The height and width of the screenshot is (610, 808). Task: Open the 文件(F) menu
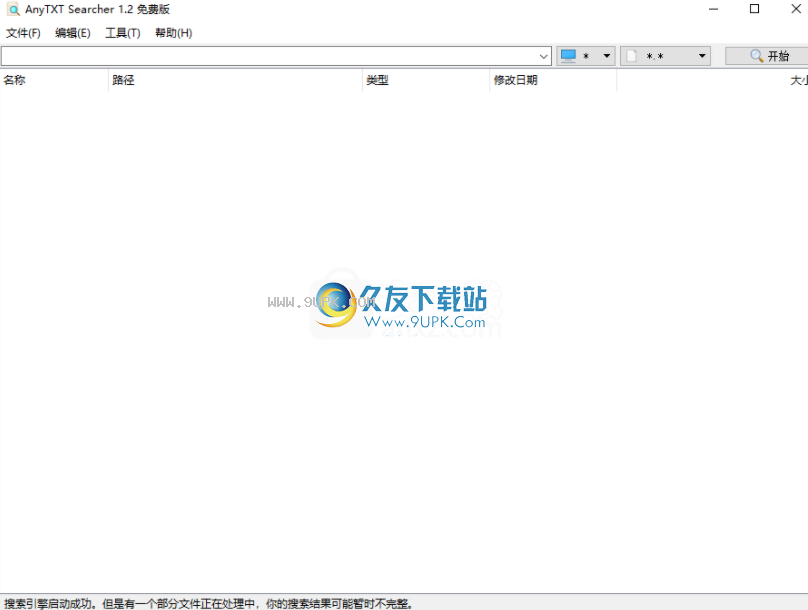[23, 33]
